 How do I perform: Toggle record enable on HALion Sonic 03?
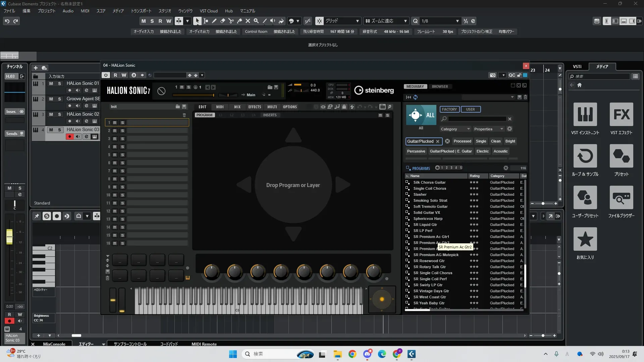tap(70, 136)
